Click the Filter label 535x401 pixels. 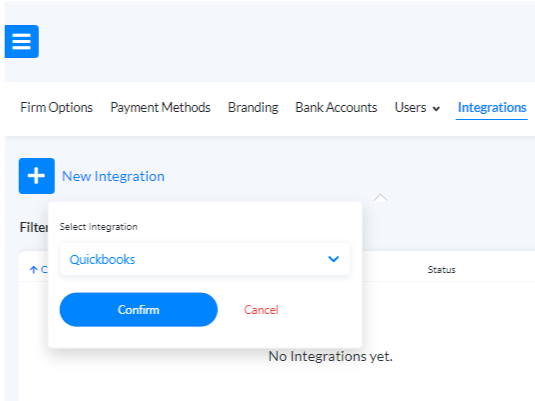coord(34,227)
